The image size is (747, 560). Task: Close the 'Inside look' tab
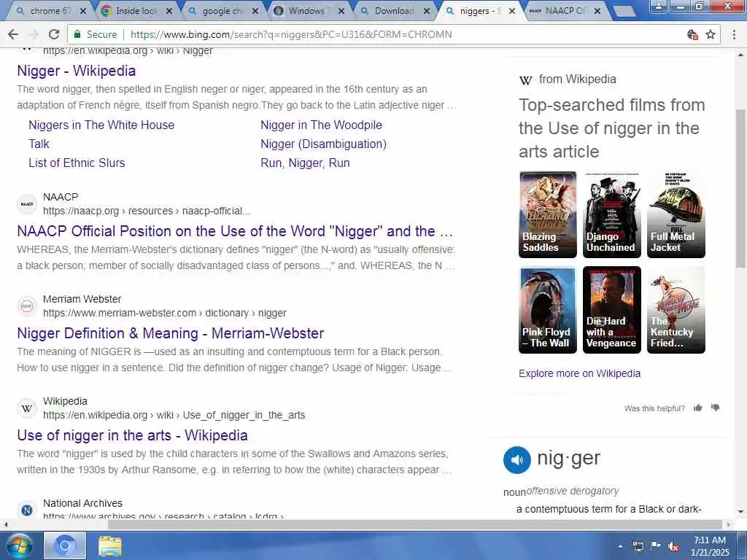pyautogui.click(x=169, y=11)
